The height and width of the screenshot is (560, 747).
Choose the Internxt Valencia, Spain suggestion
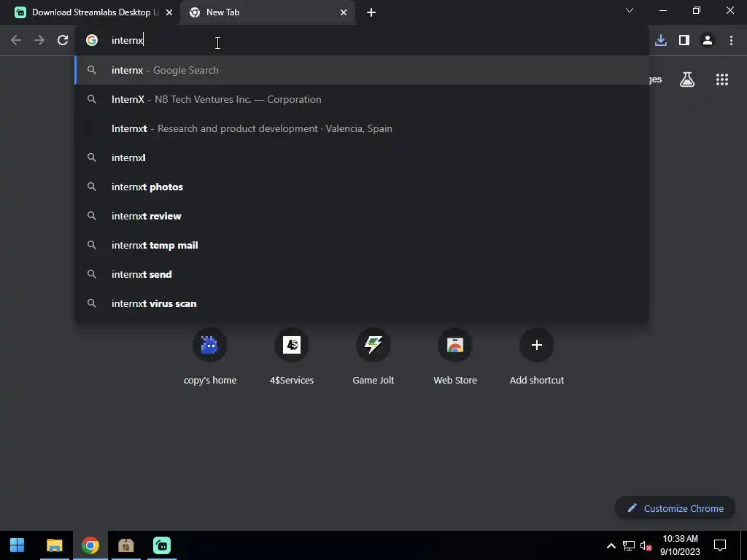coord(362,128)
